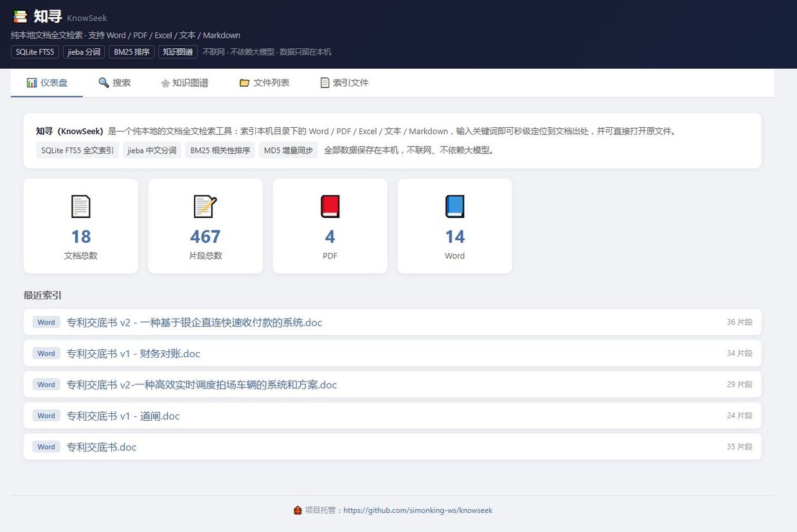Click the 34 片段 count
797x532 pixels.
pos(740,353)
